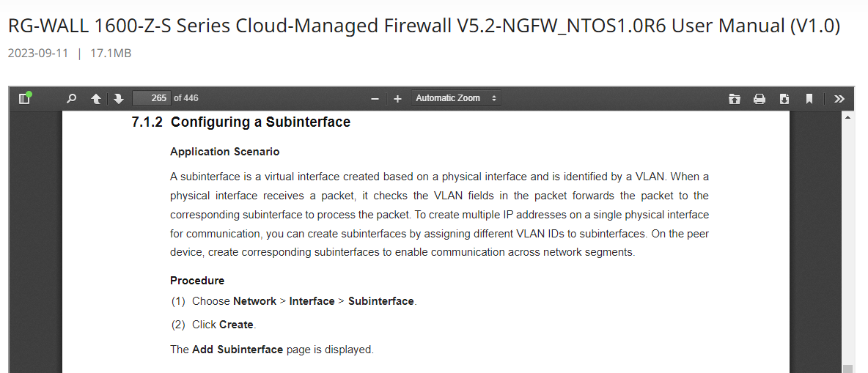Click the scrollbar up arrow
This screenshot has width=868, height=373.
coord(847,117)
